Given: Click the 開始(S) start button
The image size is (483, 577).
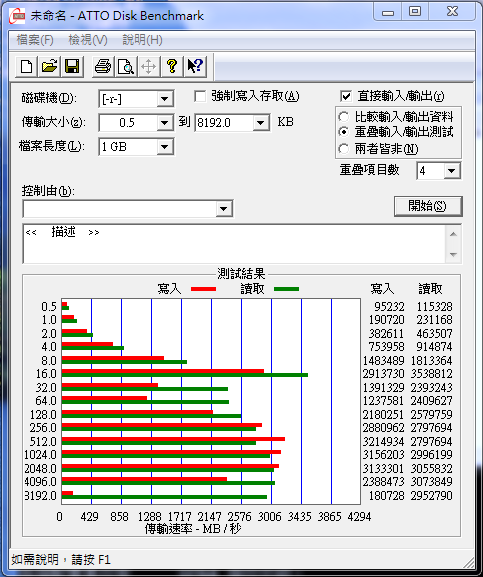Looking at the screenshot, I should [x=428, y=206].
